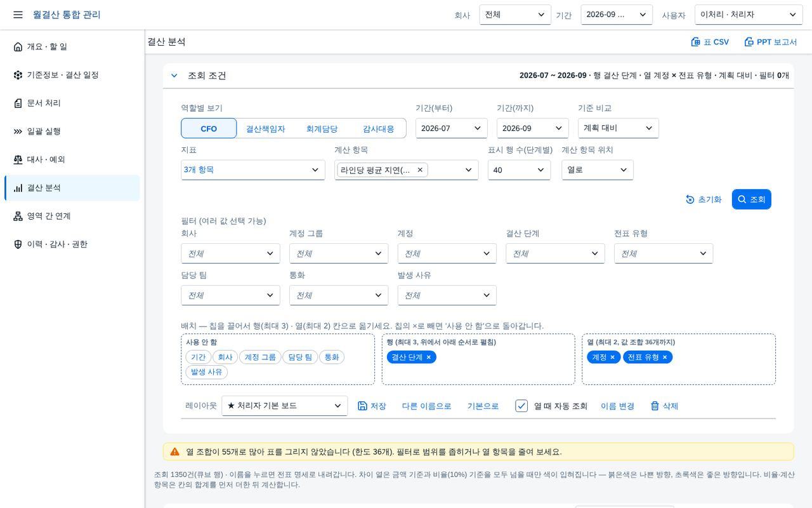Open the hamburger navigation menu
The image size is (812, 508).
[18, 15]
